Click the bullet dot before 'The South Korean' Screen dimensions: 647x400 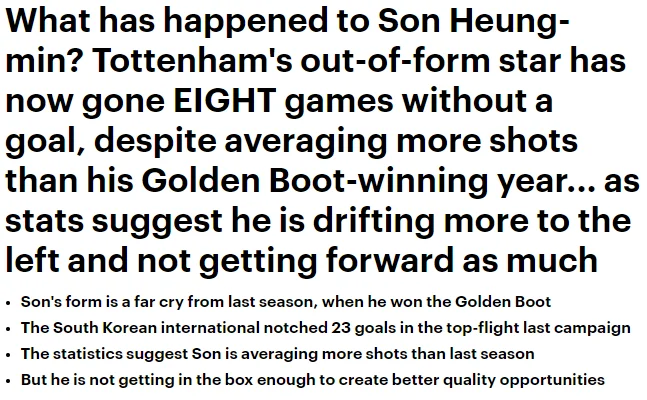(8, 329)
